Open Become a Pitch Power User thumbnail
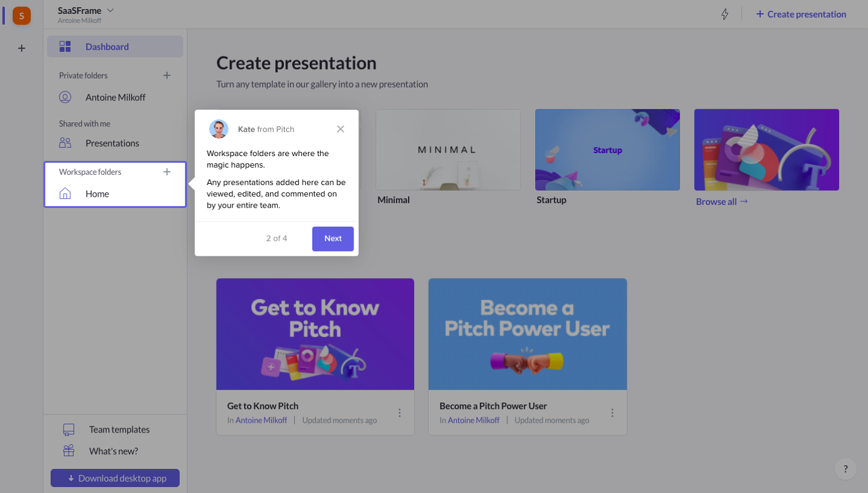 [527, 335]
